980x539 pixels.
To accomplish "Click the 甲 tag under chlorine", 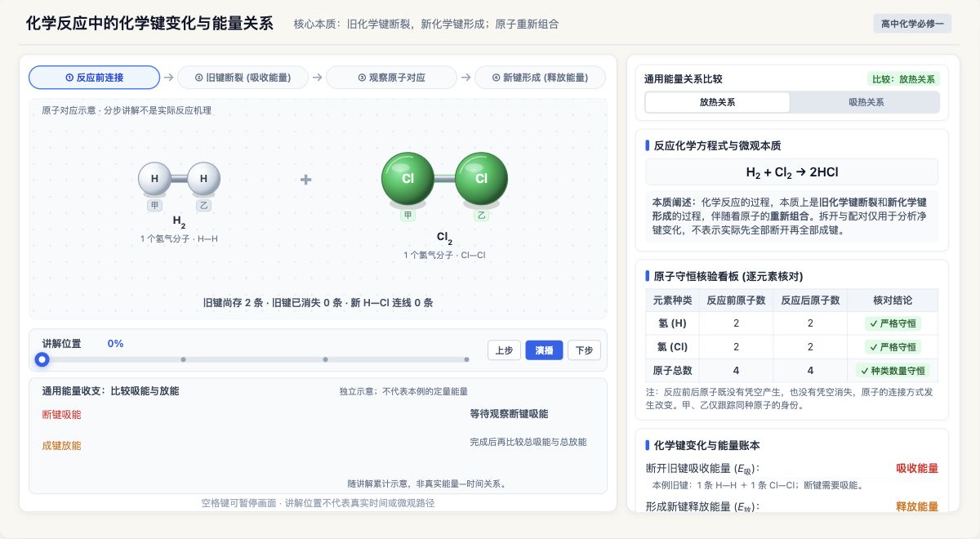I will click(x=408, y=215).
